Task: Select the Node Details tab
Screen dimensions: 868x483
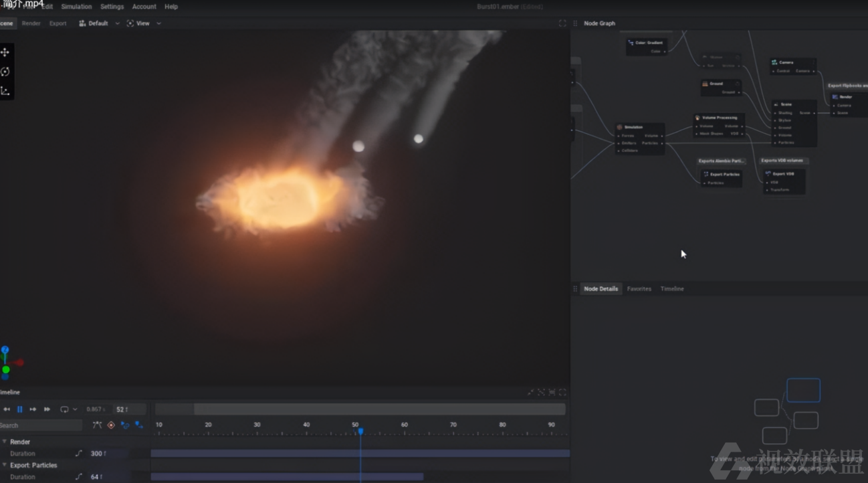Action: pyautogui.click(x=601, y=289)
